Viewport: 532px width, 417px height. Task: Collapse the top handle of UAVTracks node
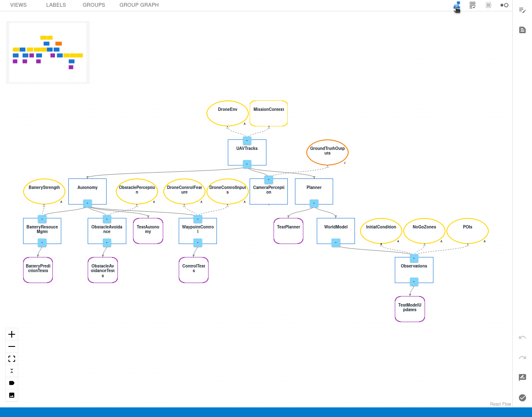(247, 141)
